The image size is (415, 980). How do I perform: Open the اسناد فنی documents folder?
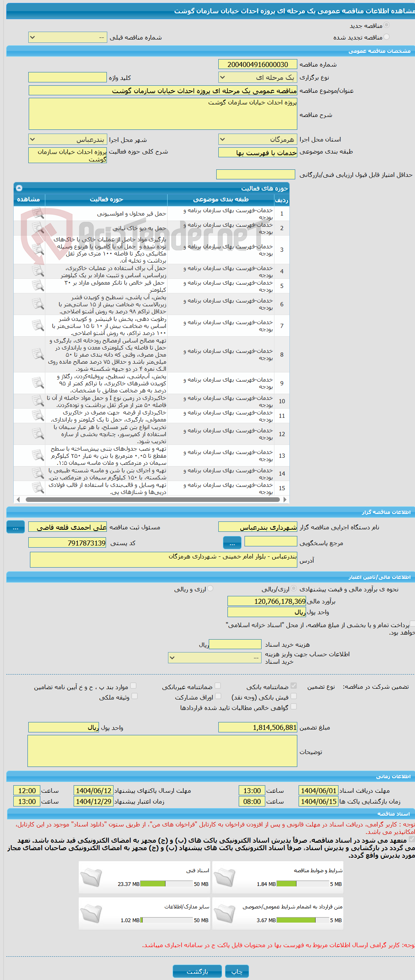(x=91, y=878)
